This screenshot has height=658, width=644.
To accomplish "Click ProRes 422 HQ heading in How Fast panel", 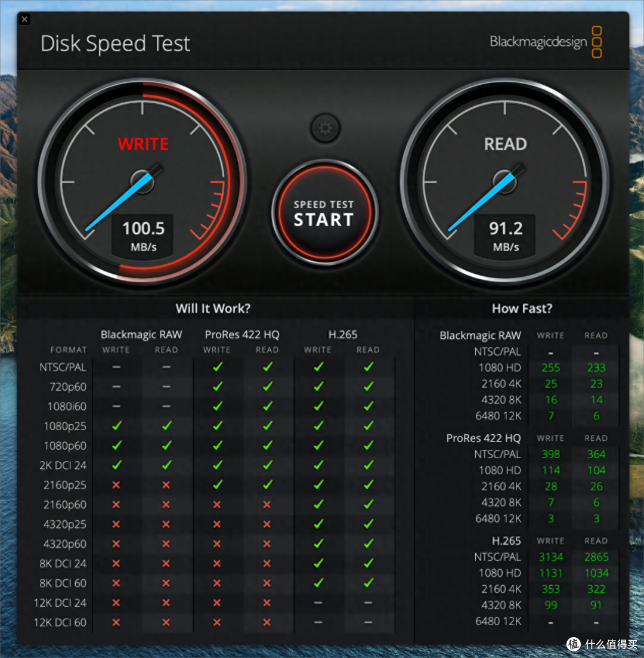I will [x=484, y=438].
